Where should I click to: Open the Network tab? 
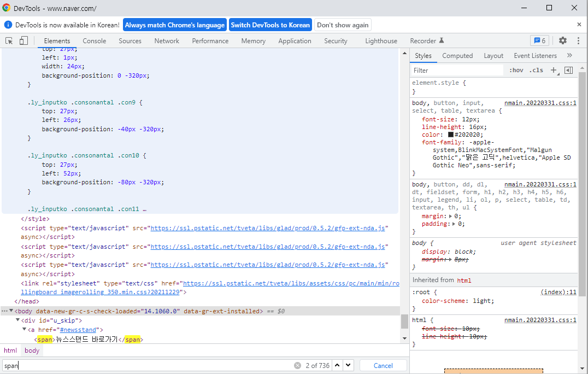(x=167, y=41)
